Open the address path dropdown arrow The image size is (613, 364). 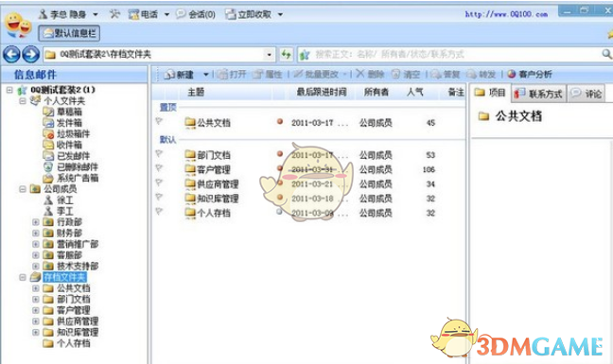click(x=269, y=55)
